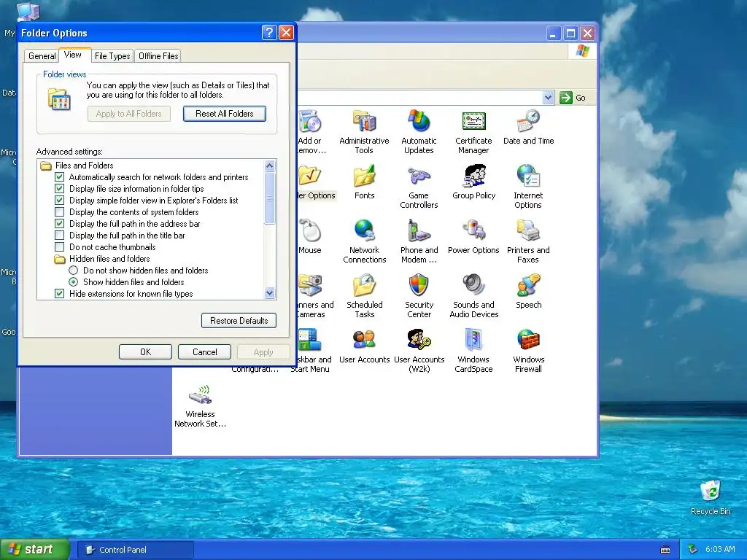Click the system tray clock
747x560 pixels.
point(720,549)
